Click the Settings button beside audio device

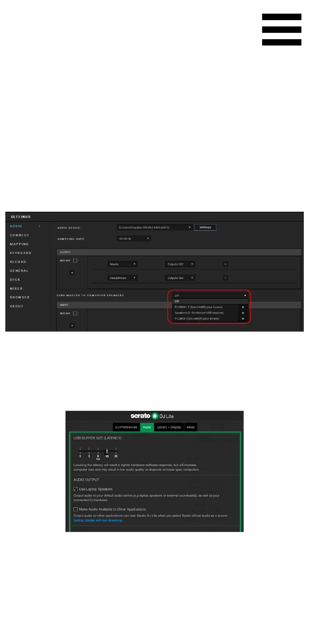point(205,228)
